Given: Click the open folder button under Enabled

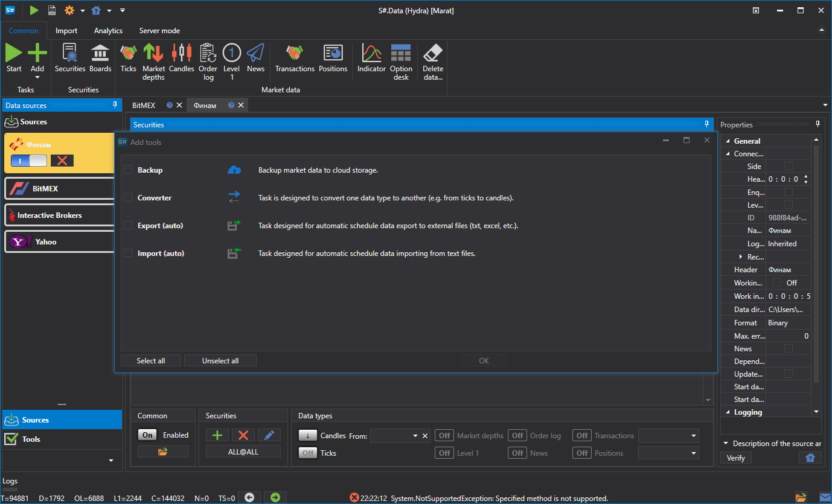Looking at the screenshot, I should pyautogui.click(x=163, y=451).
